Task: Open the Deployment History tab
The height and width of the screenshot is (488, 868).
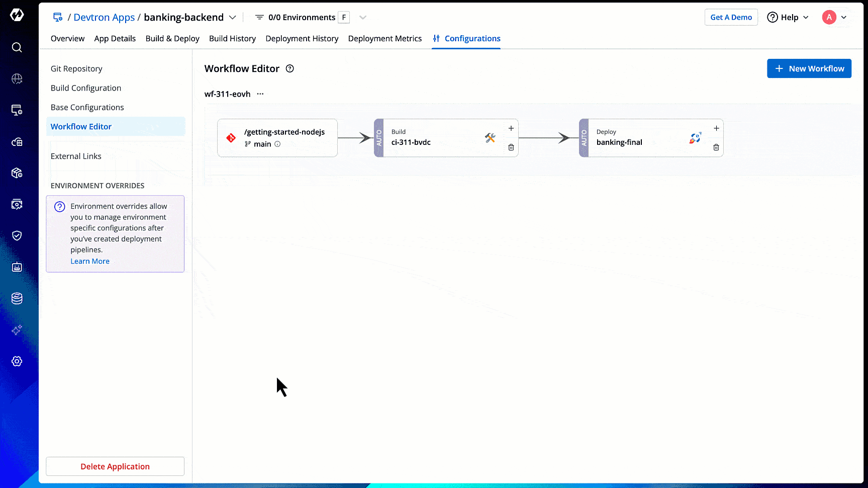Action: click(x=302, y=39)
